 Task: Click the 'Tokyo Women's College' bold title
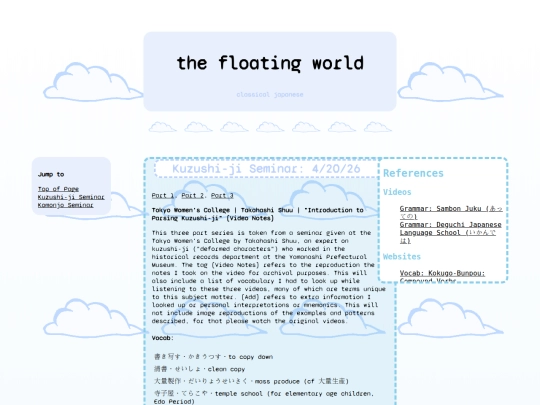tap(258, 214)
